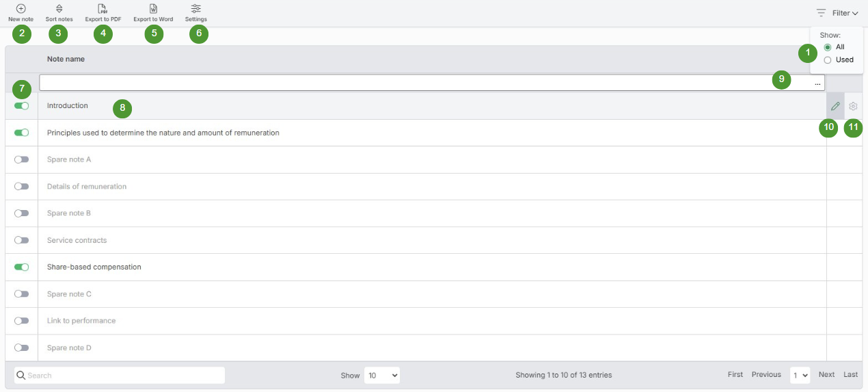
Task: Open the Show entries count dropdown
Action: pos(381,375)
